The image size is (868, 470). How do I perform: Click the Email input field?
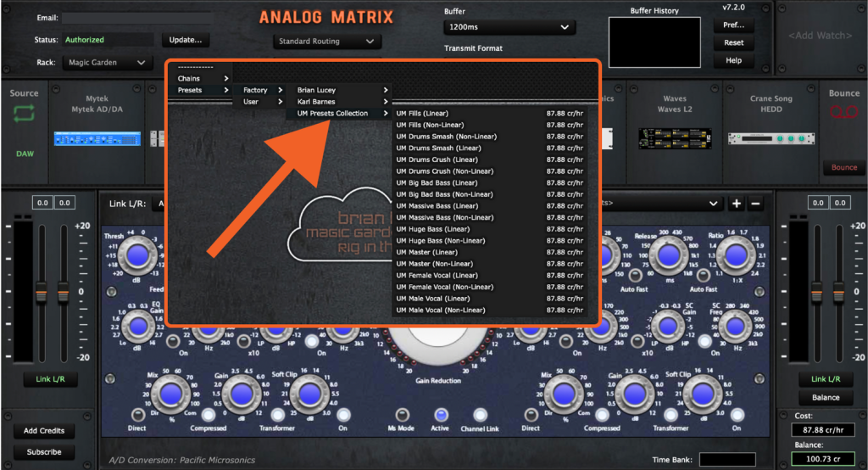[x=137, y=19]
